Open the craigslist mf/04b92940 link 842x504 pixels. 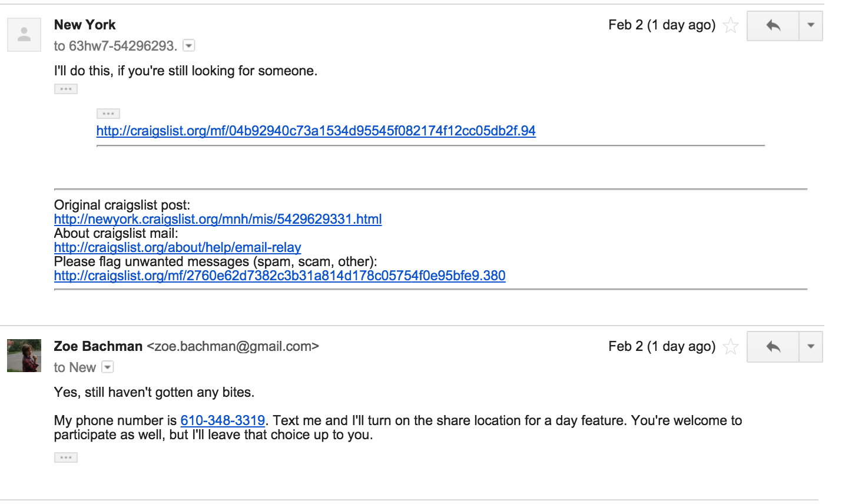316,131
